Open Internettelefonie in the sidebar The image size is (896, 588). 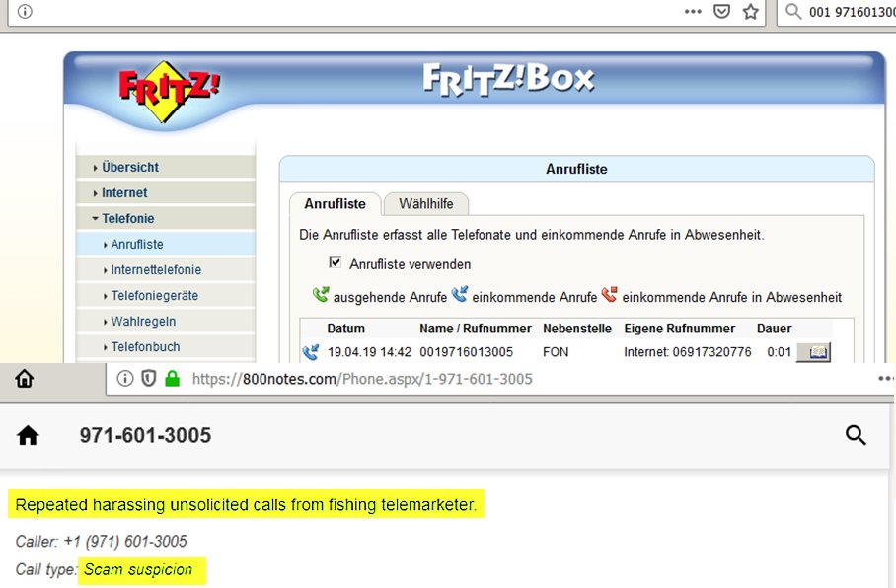(x=166, y=269)
